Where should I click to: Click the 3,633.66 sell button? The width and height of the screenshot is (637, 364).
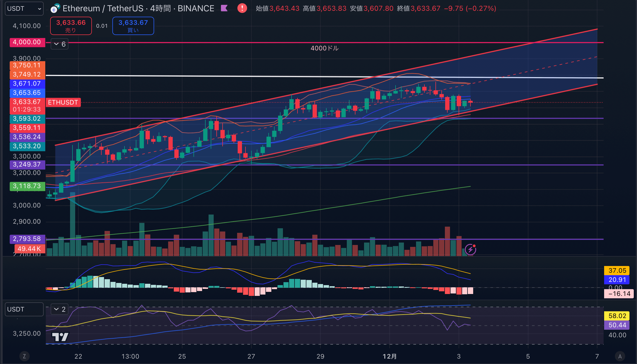pyautogui.click(x=71, y=26)
